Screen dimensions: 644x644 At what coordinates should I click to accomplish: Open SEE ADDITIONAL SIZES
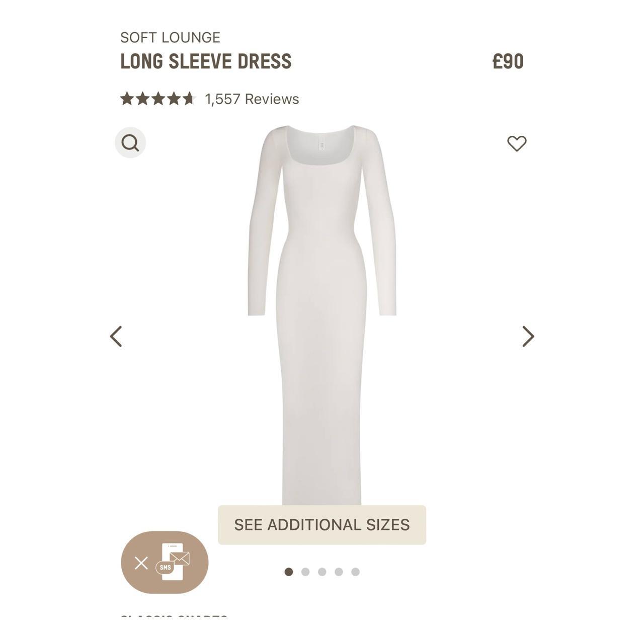pyautogui.click(x=321, y=524)
